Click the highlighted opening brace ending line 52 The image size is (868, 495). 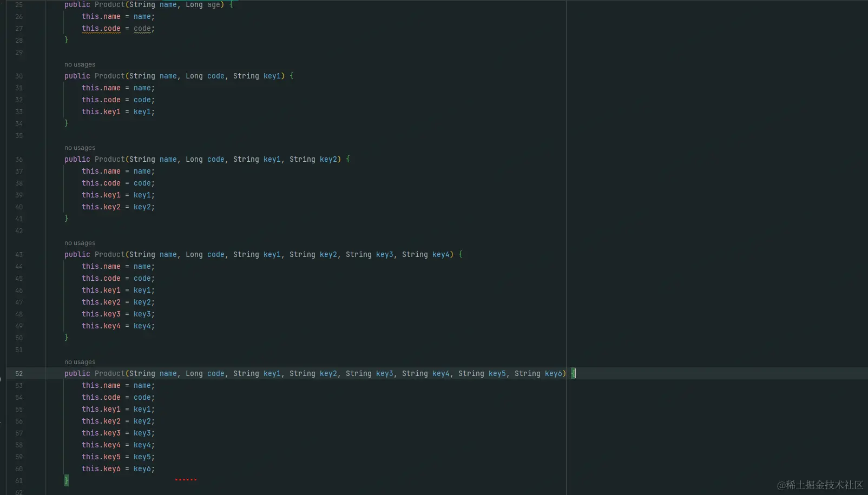pos(573,373)
